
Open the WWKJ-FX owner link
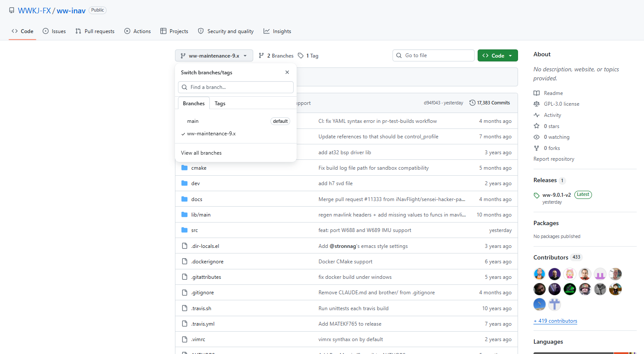pyautogui.click(x=34, y=11)
